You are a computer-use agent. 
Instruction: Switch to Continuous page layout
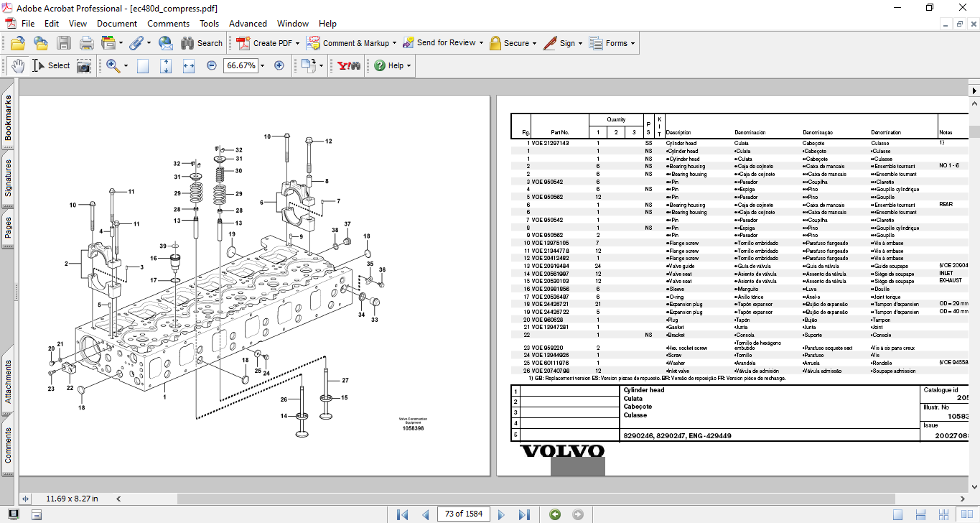pos(920,514)
